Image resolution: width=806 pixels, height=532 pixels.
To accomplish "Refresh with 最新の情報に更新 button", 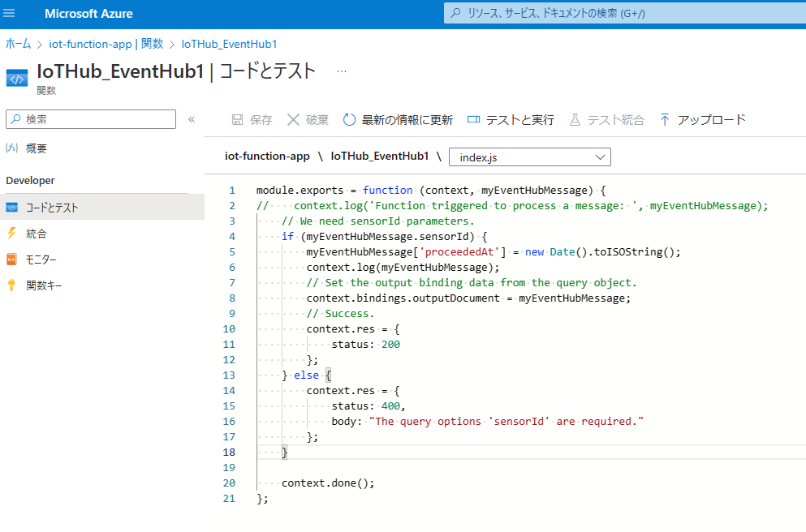I will point(398,120).
